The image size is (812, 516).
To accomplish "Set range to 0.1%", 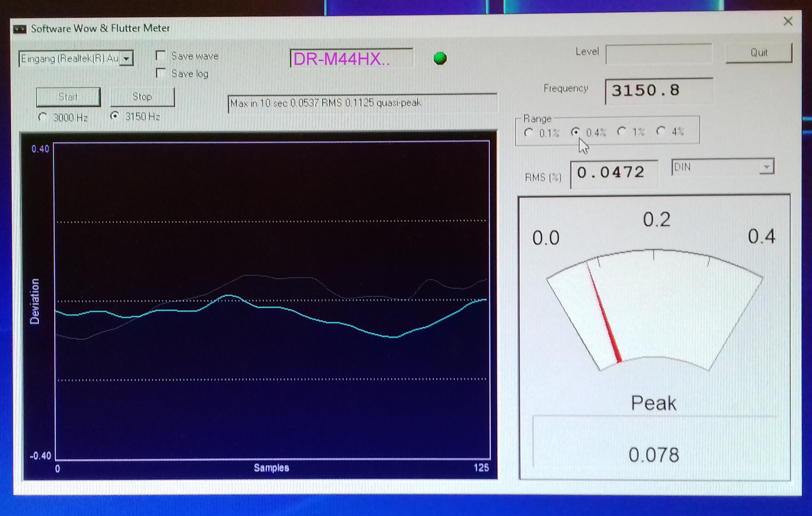I will coord(529,132).
